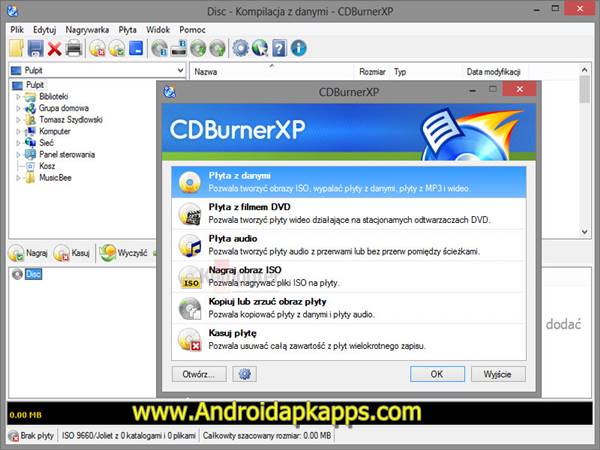
Task: Expand the Sieć tree node
Action: [18, 143]
